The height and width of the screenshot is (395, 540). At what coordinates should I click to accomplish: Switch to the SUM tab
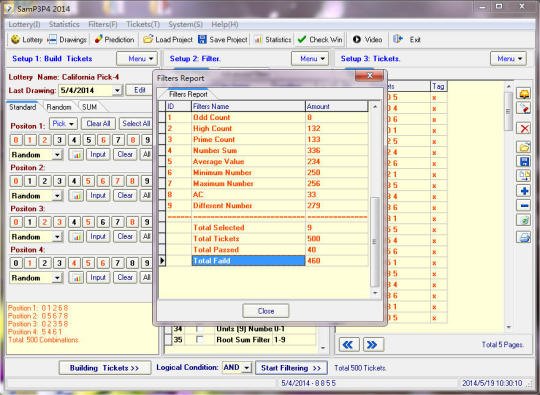coord(90,107)
